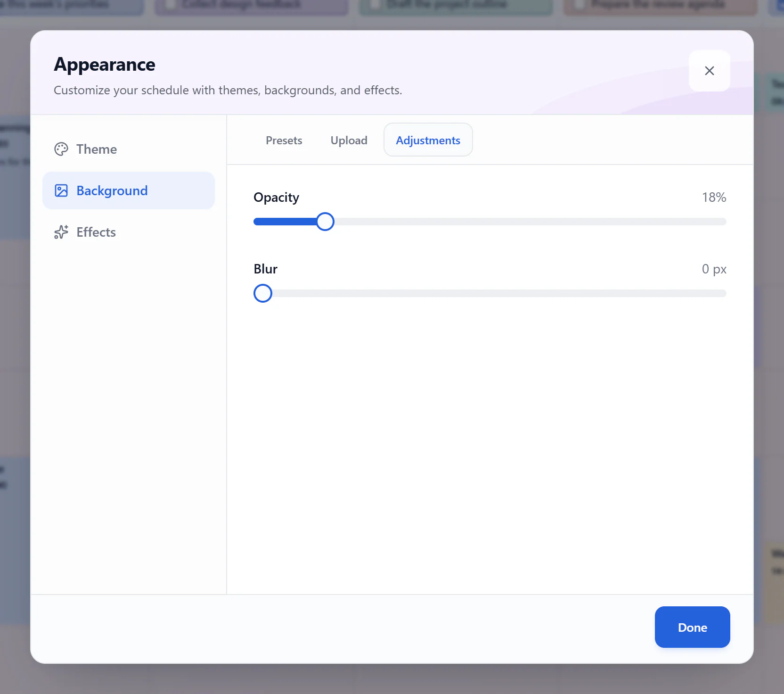The image size is (784, 694).
Task: Click the image icon beside Background
Action: point(61,190)
